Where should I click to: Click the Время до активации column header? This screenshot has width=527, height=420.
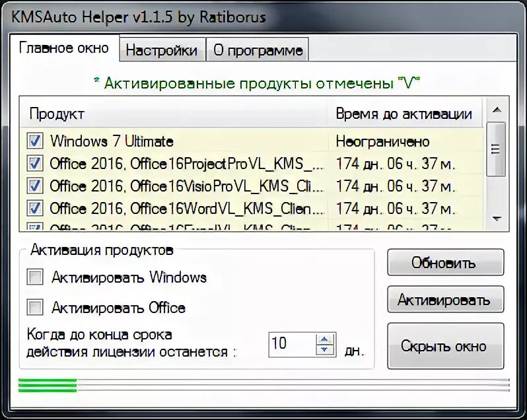point(405,114)
